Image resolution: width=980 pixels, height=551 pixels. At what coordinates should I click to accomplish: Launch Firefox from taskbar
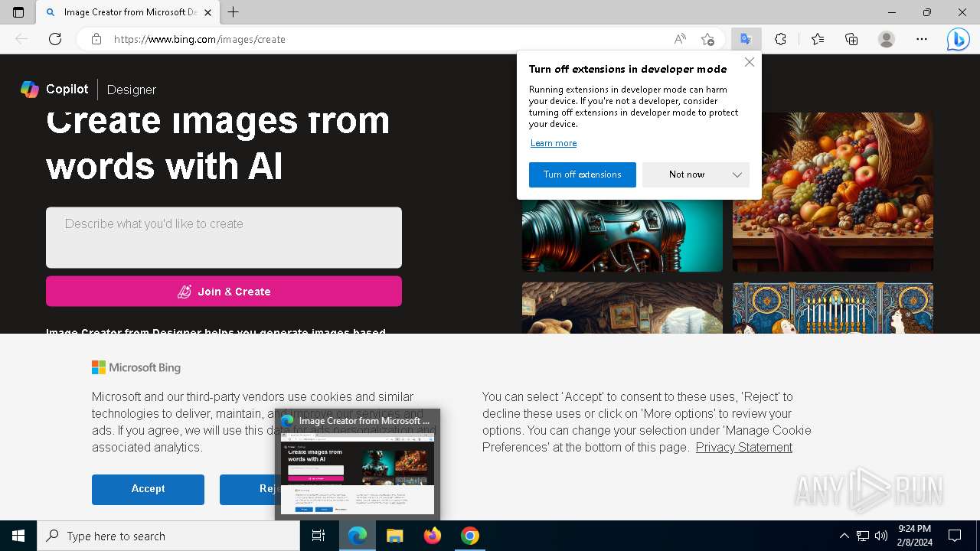[x=433, y=536]
